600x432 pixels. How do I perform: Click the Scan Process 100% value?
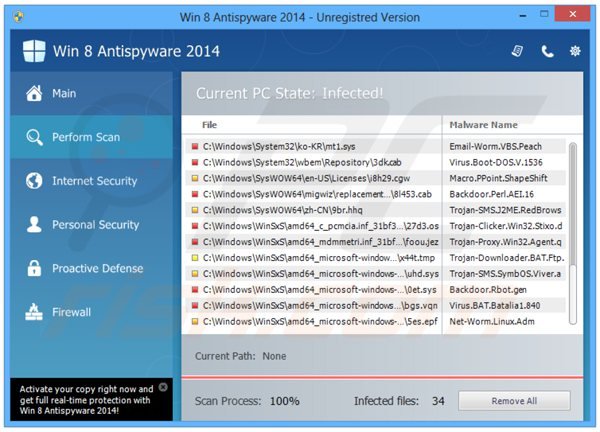[x=285, y=401]
